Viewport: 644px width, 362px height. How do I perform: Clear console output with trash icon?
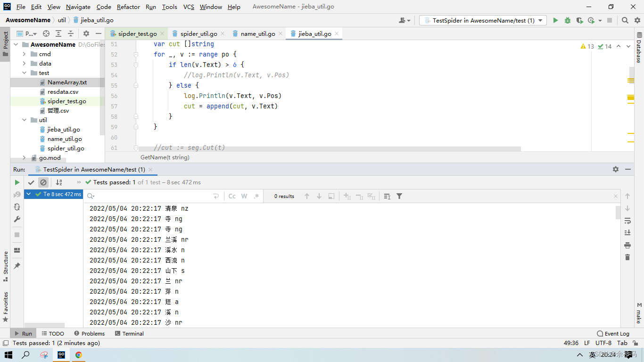627,257
